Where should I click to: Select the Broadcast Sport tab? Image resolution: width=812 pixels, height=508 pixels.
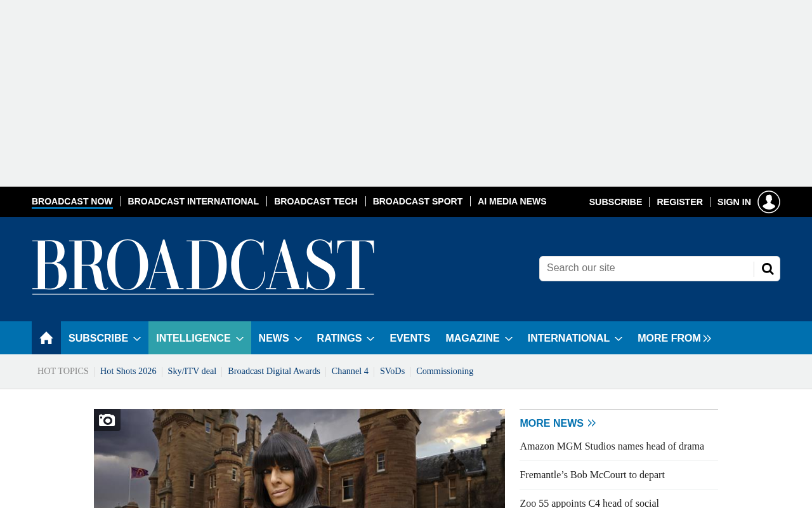click(417, 201)
